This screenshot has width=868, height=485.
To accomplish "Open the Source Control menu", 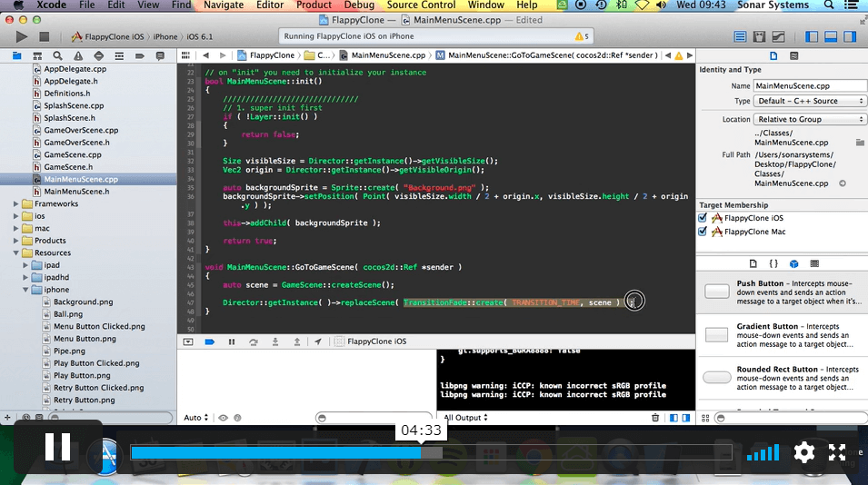I will tap(421, 5).
